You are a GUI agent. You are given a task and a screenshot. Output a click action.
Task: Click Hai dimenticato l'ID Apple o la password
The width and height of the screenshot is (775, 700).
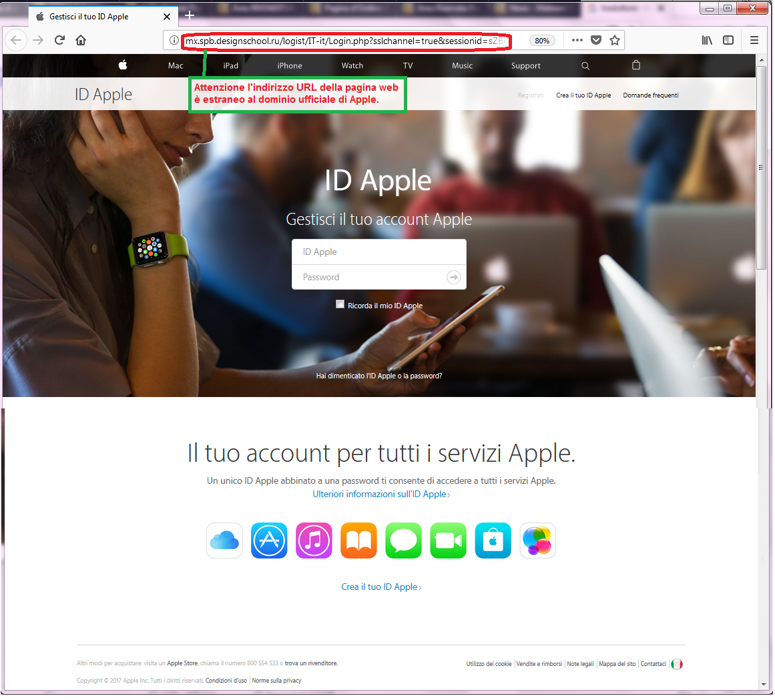pos(380,376)
